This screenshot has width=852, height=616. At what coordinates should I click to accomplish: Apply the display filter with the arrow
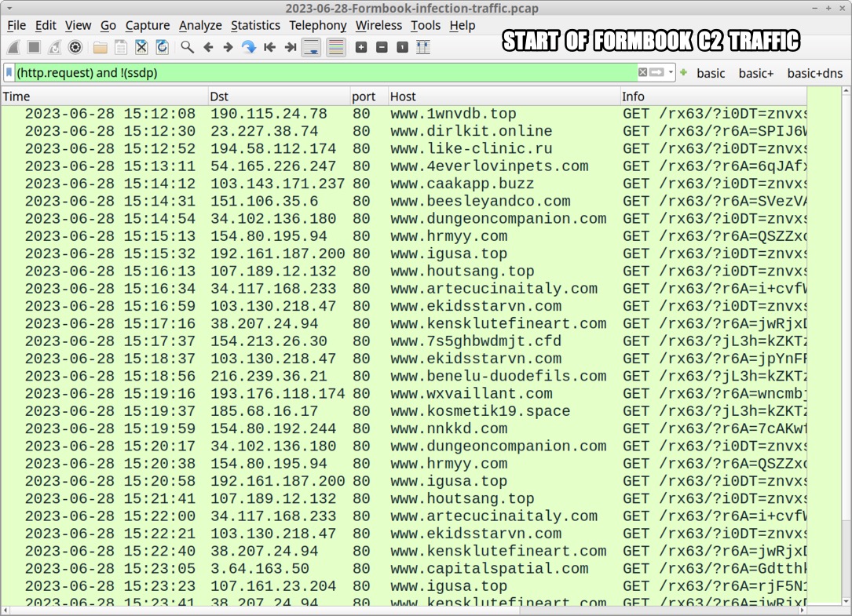pyautogui.click(x=656, y=72)
